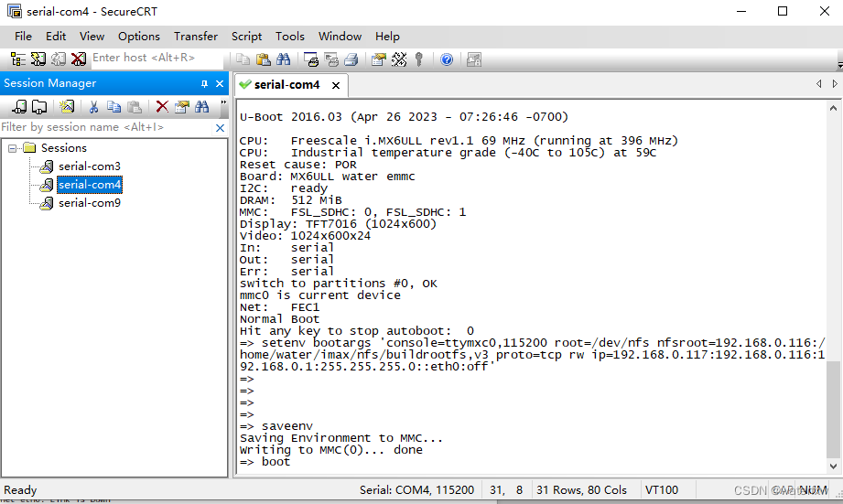Click the '=> saveenv' terminal line
The width and height of the screenshot is (843, 504).
(276, 426)
